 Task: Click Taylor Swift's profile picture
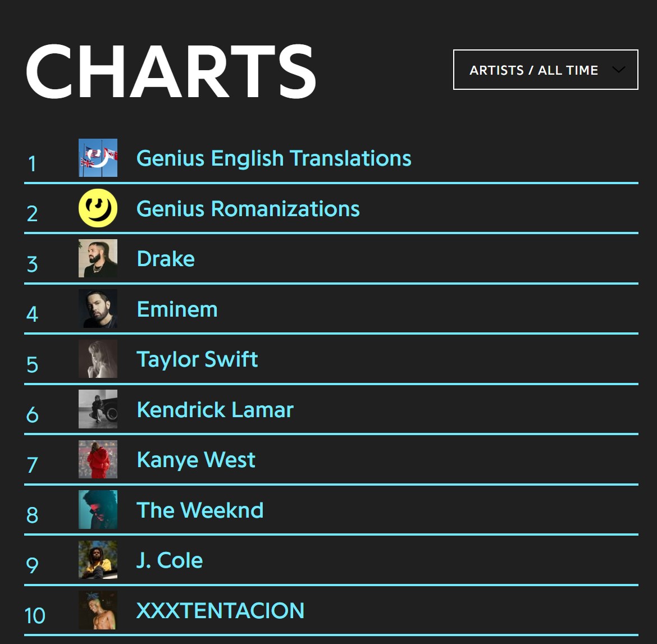point(98,359)
